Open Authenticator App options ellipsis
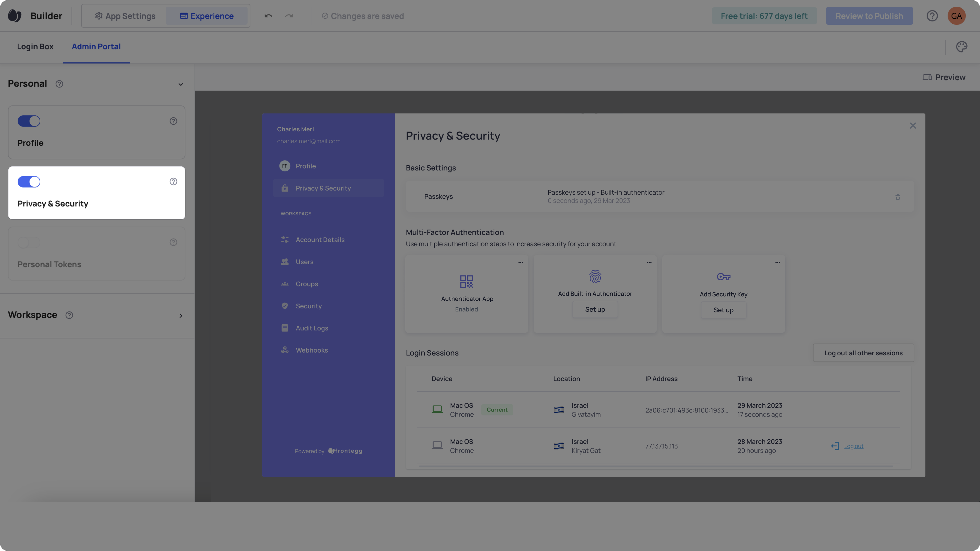Screen dimensions: 980x551 tap(520, 262)
